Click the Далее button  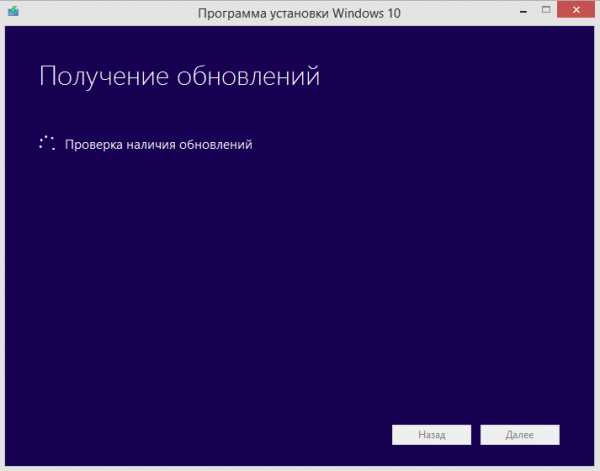520,435
